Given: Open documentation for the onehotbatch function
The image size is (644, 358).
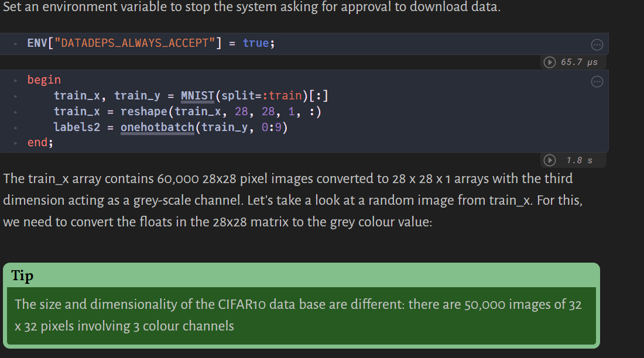Looking at the screenshot, I should tap(157, 127).
